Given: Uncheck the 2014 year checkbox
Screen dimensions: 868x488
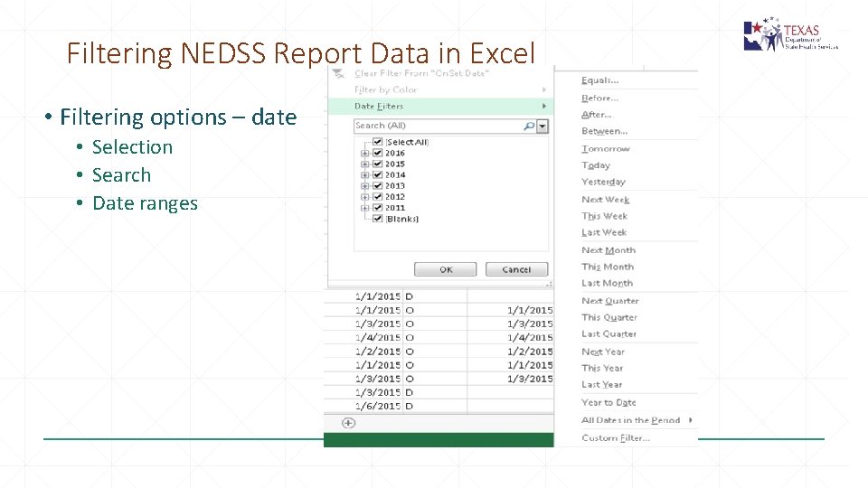Looking at the screenshot, I should [x=378, y=174].
